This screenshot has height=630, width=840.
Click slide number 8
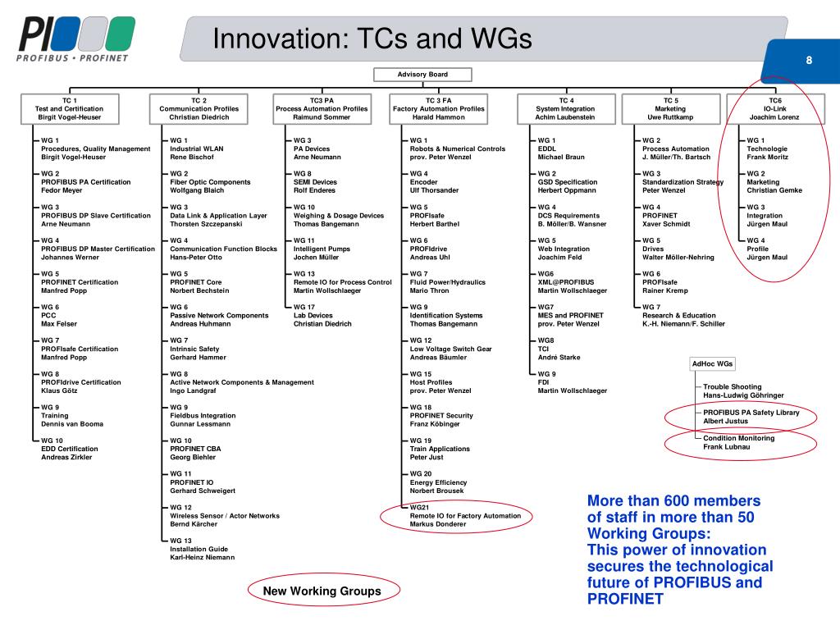click(x=809, y=60)
